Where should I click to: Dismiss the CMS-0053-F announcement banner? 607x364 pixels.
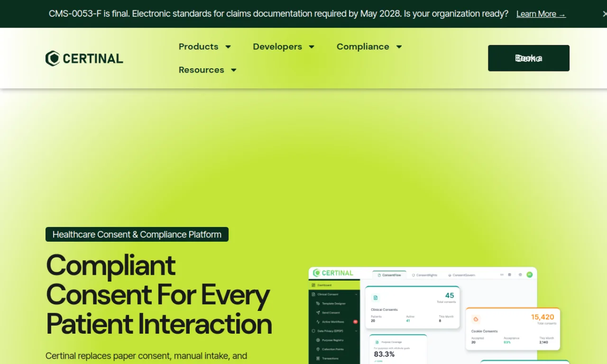[604, 14]
